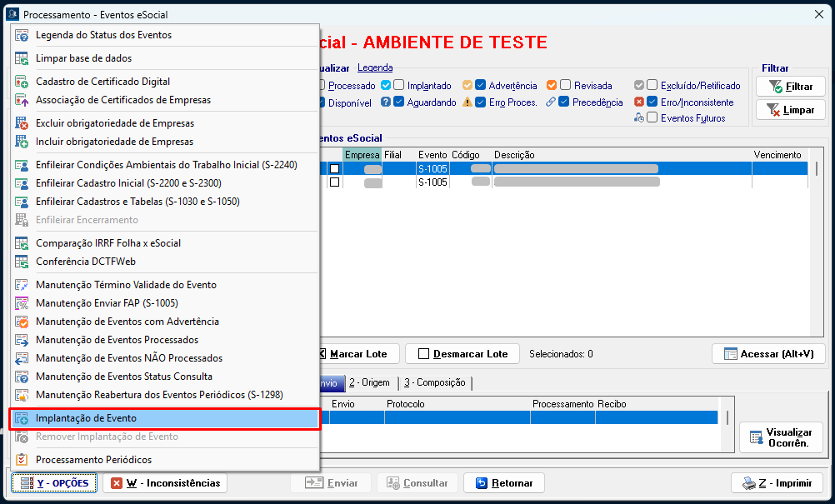Choose Conferência DCTFWeb from the menu
Image resolution: width=835 pixels, height=504 pixels.
pyautogui.click(x=85, y=262)
